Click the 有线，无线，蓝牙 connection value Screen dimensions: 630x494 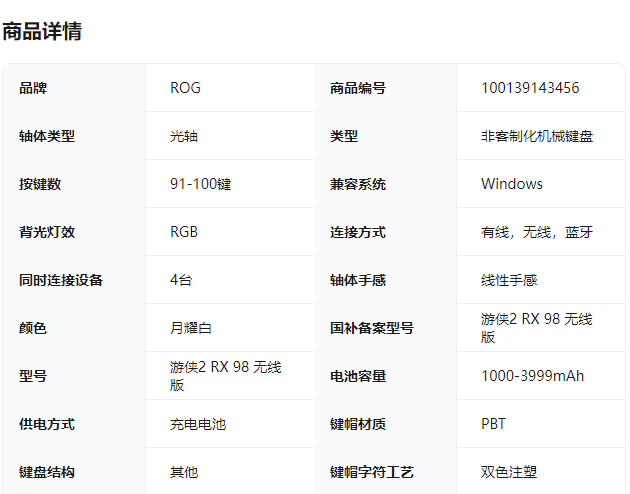click(x=536, y=232)
